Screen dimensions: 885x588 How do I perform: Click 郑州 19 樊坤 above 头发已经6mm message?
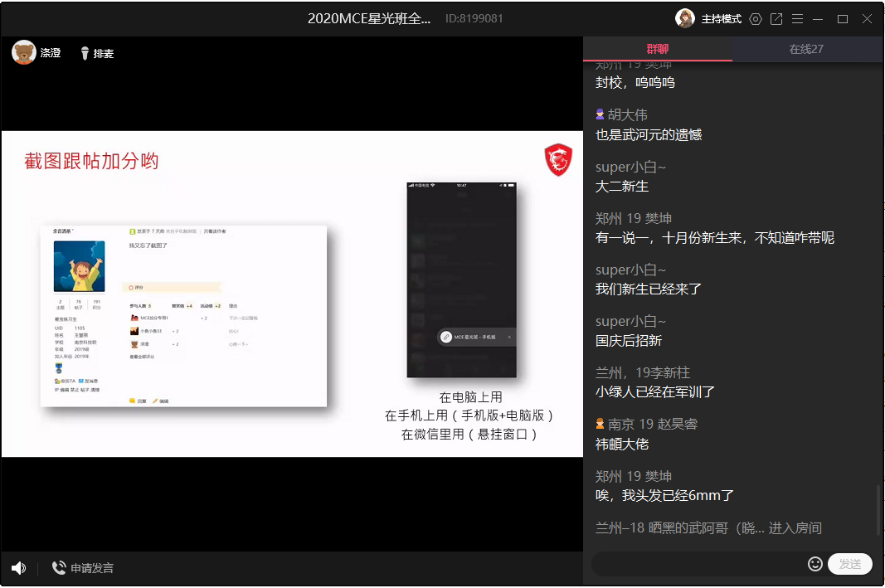pyautogui.click(x=634, y=476)
